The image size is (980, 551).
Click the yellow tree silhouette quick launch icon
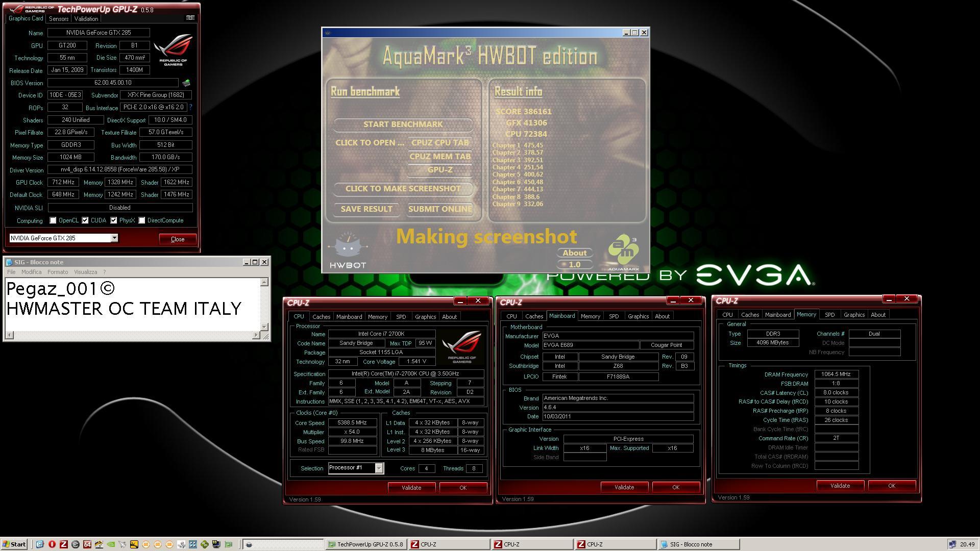tap(134, 544)
